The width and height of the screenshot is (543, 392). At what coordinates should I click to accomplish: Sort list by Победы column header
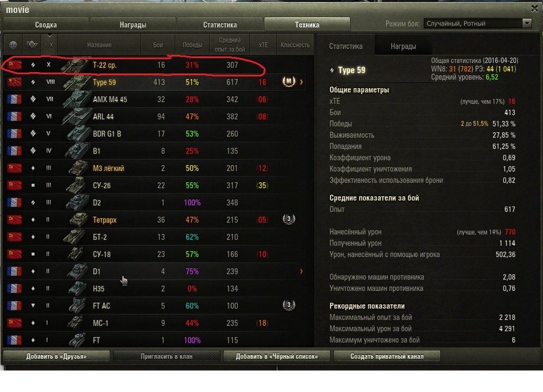pyautogui.click(x=192, y=45)
